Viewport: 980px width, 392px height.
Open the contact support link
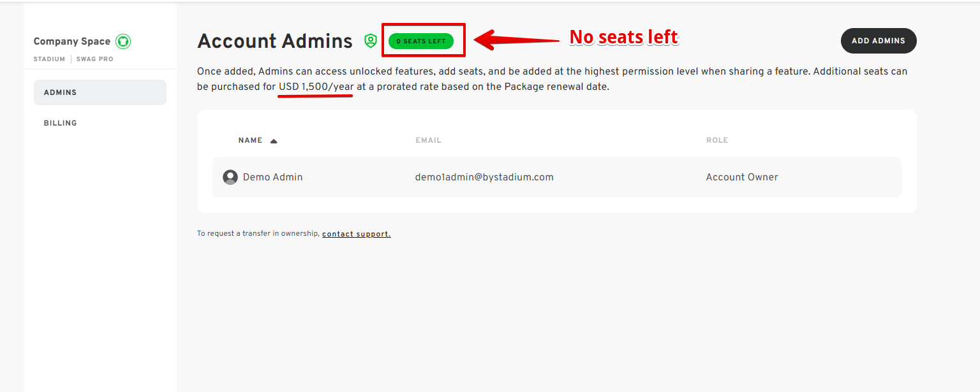(356, 234)
